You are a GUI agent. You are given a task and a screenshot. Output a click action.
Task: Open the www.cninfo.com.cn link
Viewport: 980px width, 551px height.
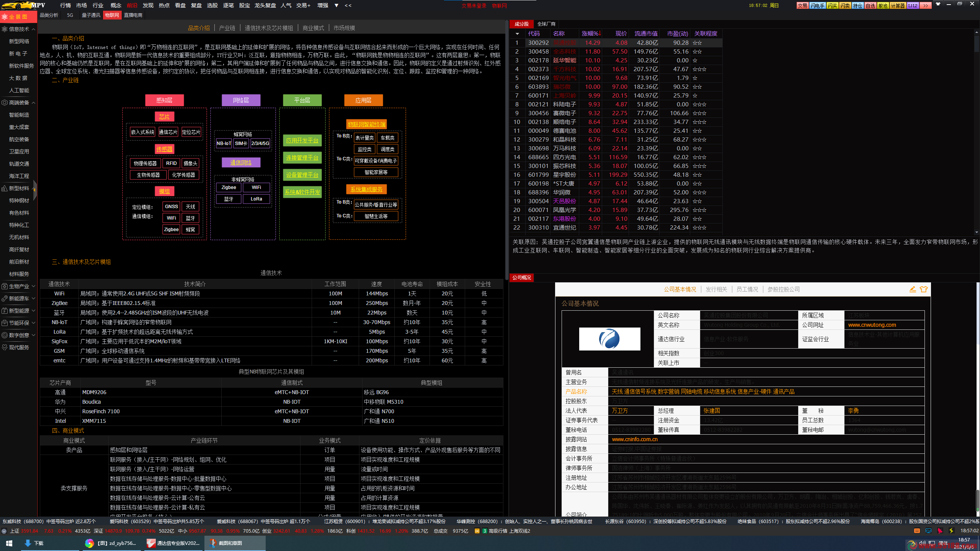pos(635,439)
